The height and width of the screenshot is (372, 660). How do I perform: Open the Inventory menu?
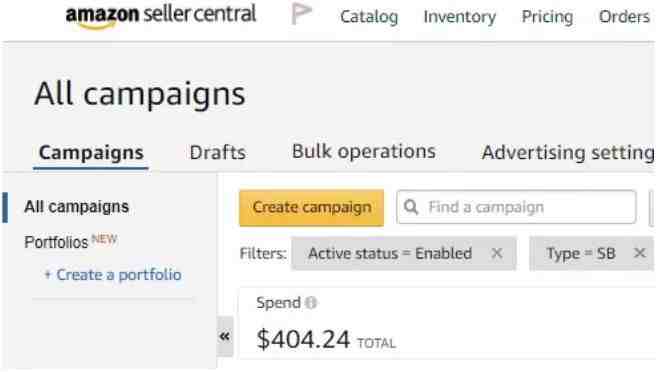pos(459,17)
